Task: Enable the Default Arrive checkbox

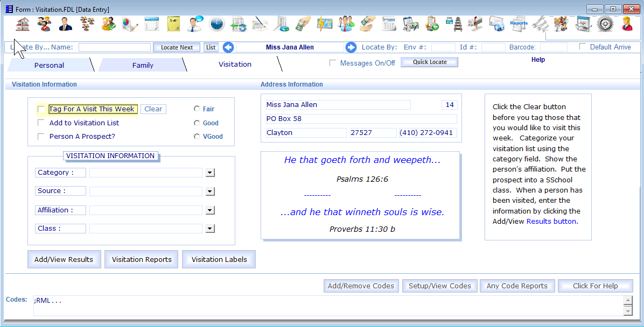Action: pos(583,46)
